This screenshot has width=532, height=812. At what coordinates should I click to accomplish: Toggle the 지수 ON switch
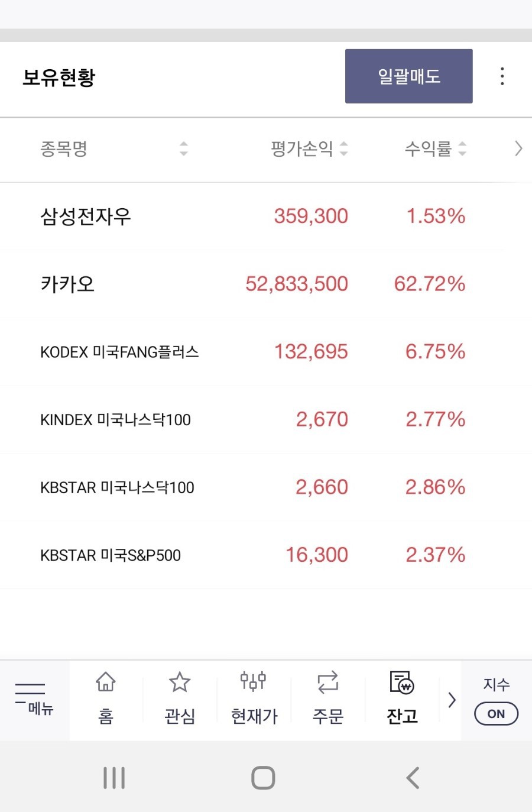[x=497, y=713]
